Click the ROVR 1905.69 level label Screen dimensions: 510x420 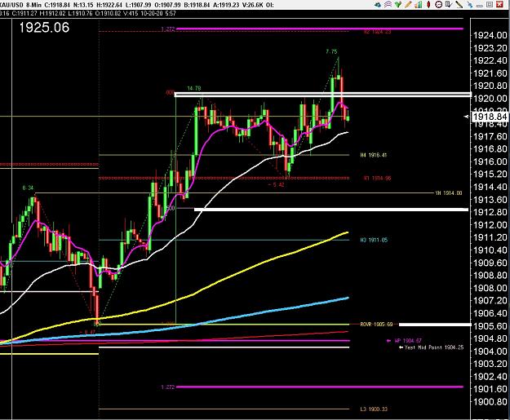point(376,325)
